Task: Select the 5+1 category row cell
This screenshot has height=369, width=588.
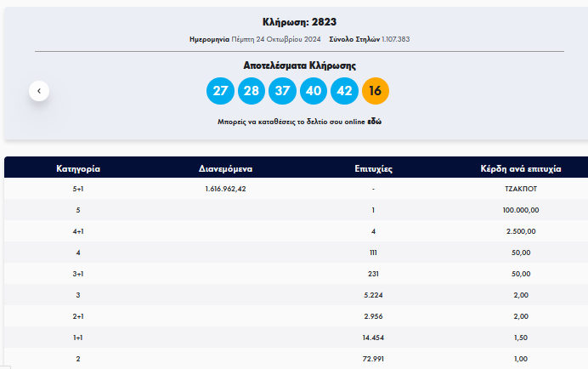Action: pyautogui.click(x=78, y=189)
